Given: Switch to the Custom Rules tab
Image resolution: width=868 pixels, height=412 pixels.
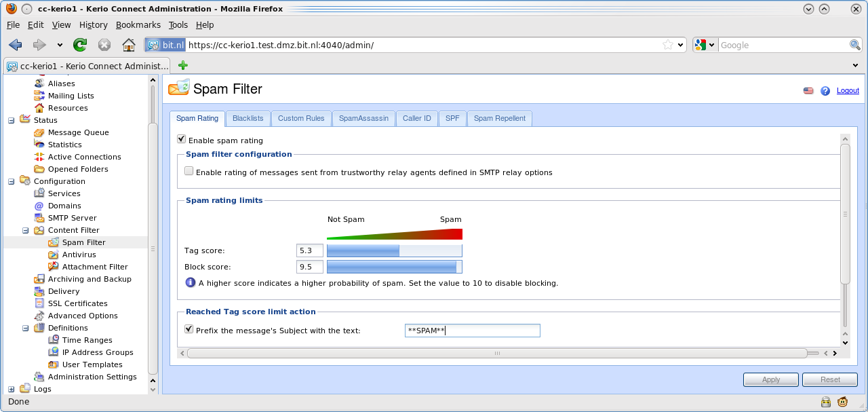Looking at the screenshot, I should coord(301,118).
